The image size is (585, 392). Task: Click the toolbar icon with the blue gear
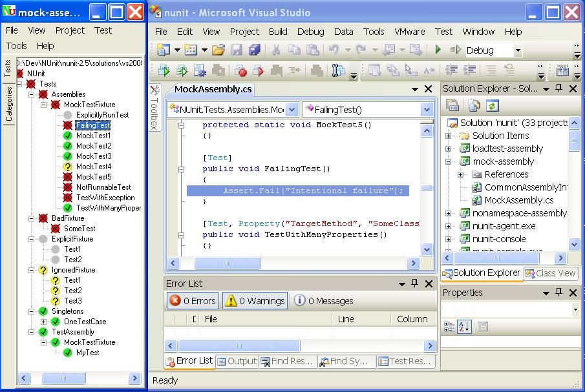pyautogui.click(x=200, y=70)
